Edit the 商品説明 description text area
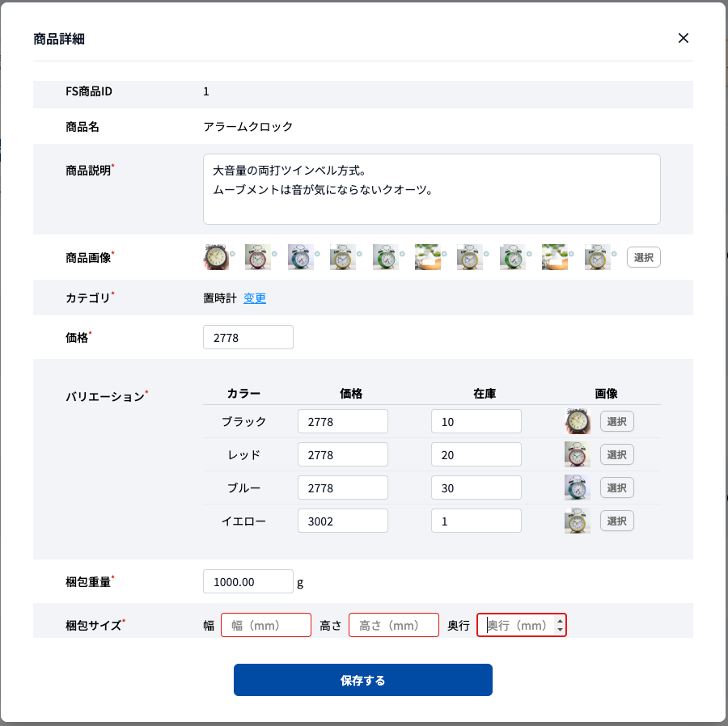728x726 pixels. [431, 188]
